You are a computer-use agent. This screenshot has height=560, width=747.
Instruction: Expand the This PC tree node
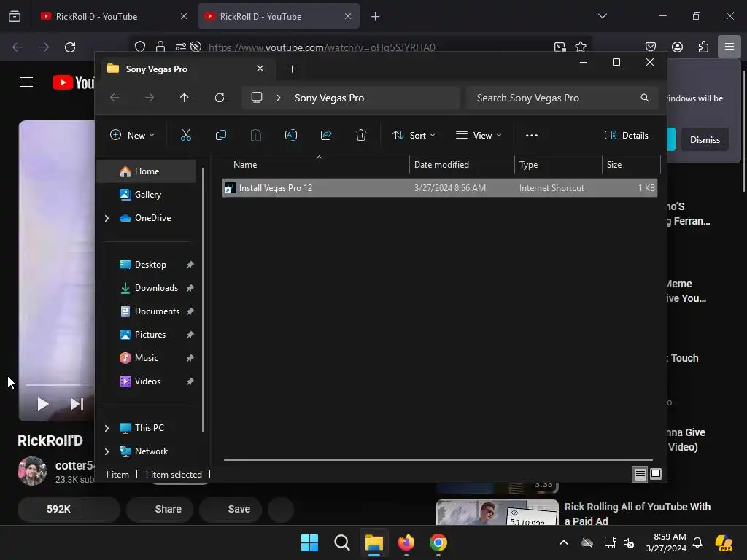pyautogui.click(x=107, y=428)
